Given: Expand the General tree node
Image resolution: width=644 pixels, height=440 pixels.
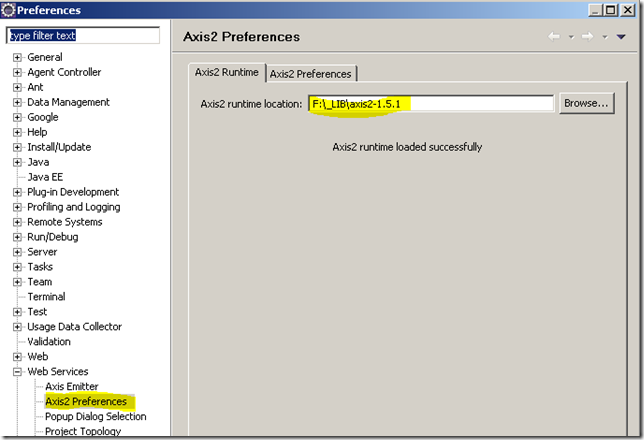Looking at the screenshot, I should (17, 58).
